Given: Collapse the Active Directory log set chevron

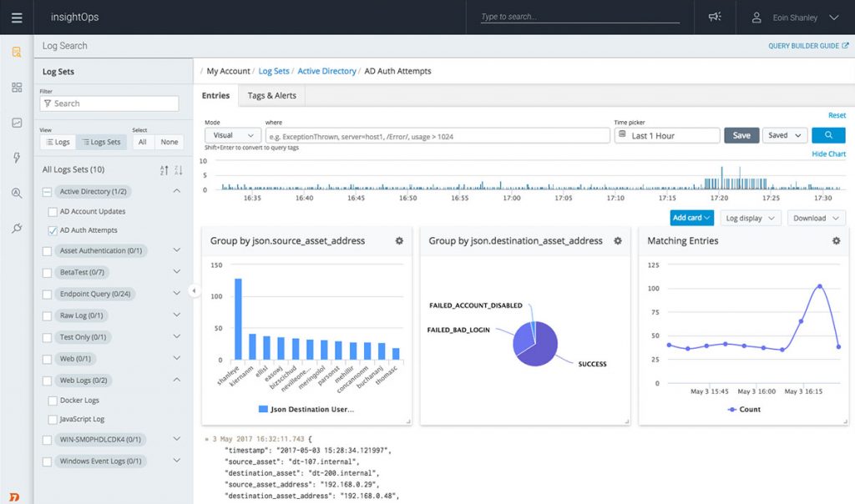Looking at the screenshot, I should coord(177,191).
